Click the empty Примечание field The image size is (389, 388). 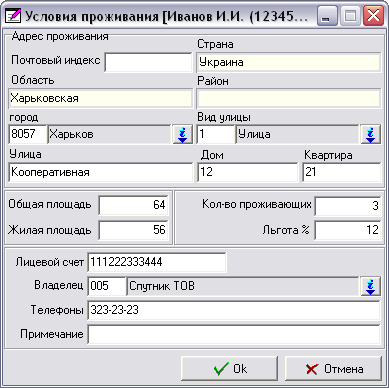coord(234,334)
